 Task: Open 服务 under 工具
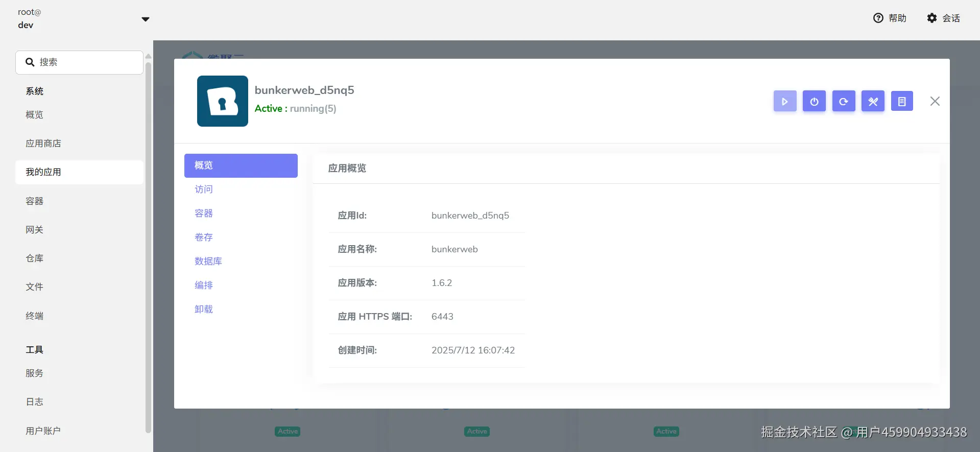pos(80,373)
